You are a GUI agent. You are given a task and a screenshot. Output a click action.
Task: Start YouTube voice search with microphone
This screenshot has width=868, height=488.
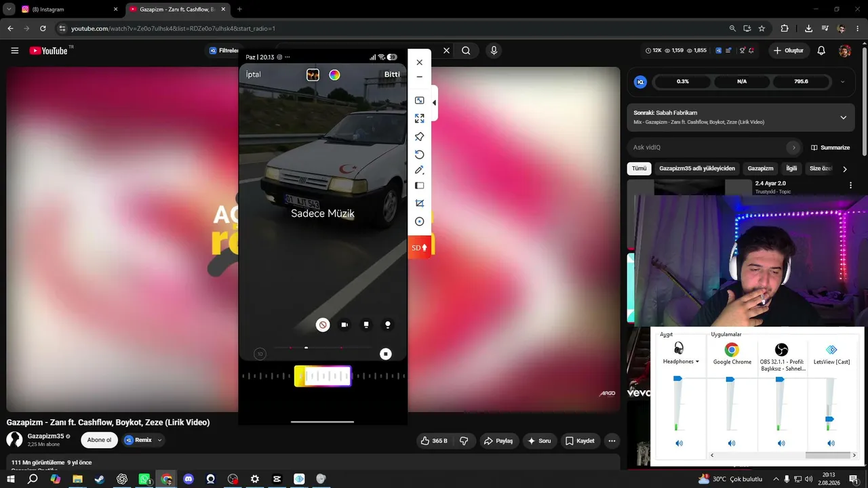494,51
